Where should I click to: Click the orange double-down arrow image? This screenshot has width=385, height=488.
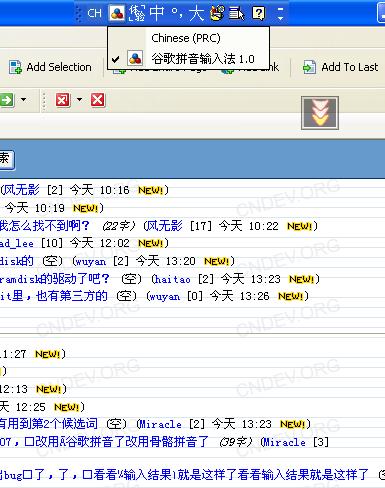pos(320,113)
